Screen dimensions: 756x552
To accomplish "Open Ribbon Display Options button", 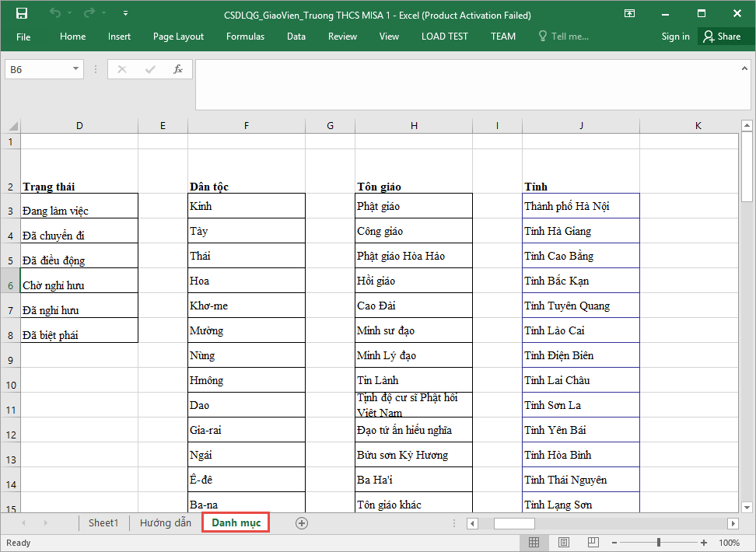I will click(x=629, y=14).
